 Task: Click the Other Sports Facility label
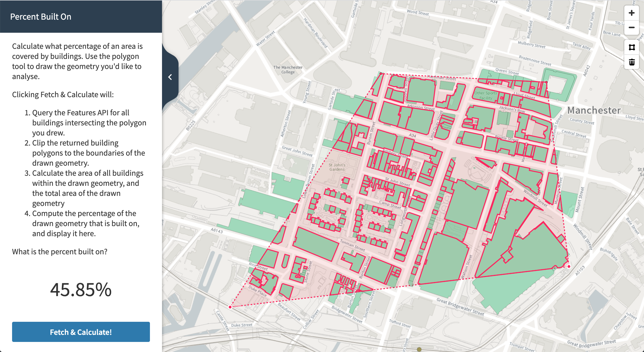pos(486,95)
